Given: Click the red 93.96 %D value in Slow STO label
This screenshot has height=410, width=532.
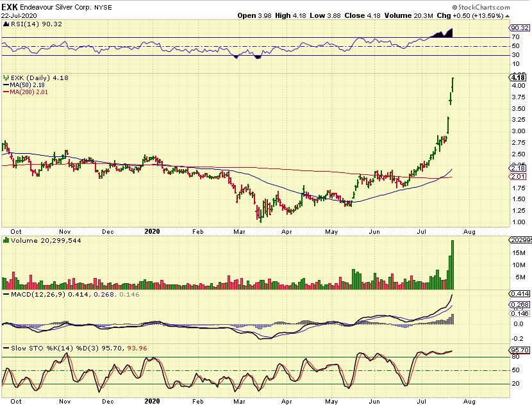Looking at the screenshot, I should pyautogui.click(x=137, y=348).
